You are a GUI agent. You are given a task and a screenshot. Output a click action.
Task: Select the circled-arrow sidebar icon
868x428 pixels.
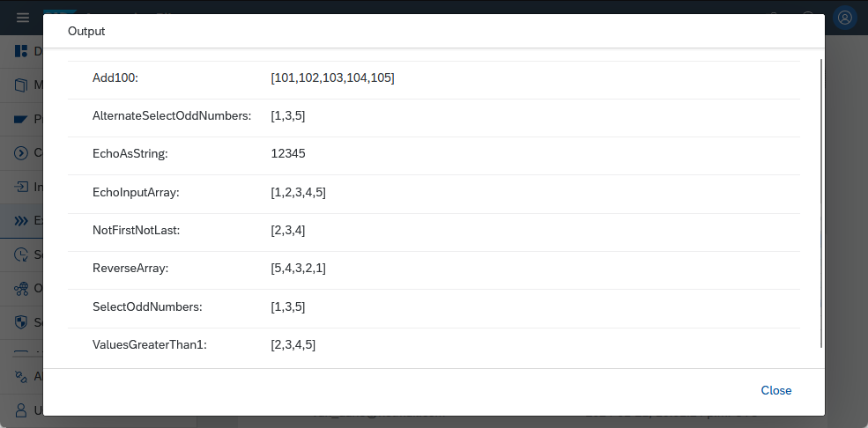point(21,153)
